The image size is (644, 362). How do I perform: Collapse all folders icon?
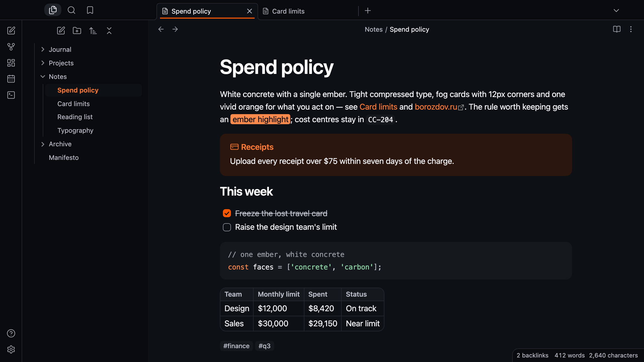pos(109,31)
